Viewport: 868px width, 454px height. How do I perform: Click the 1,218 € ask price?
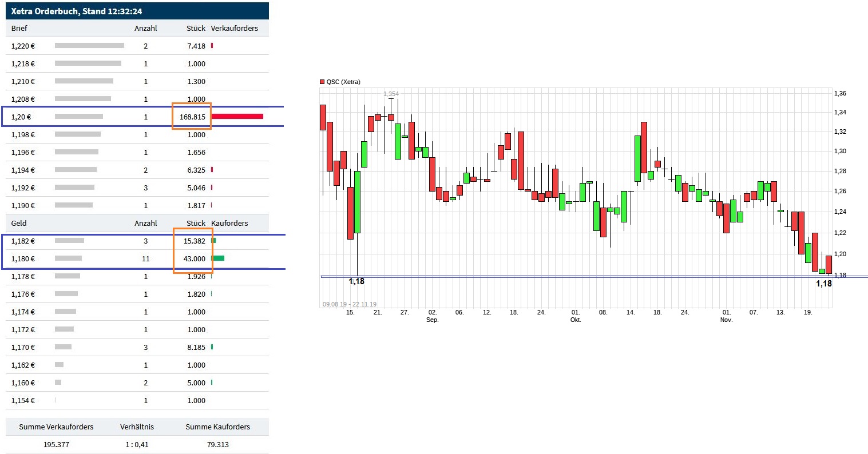[23, 63]
